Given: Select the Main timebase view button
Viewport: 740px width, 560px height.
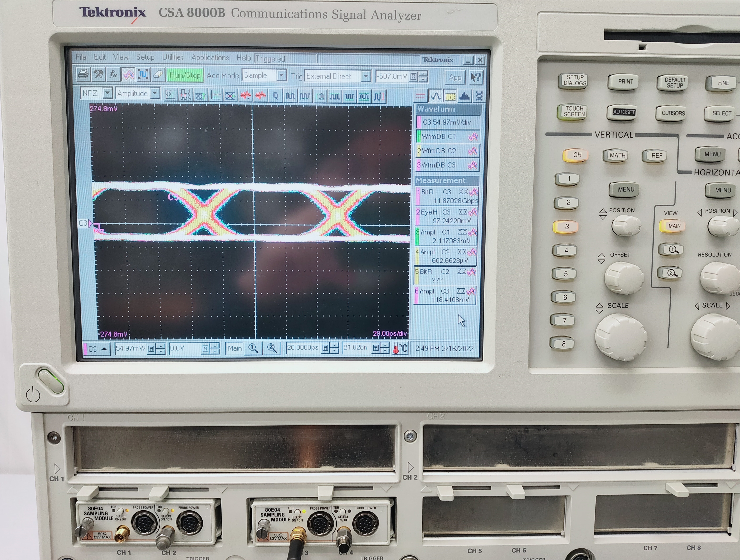Looking at the screenshot, I should tap(235, 348).
